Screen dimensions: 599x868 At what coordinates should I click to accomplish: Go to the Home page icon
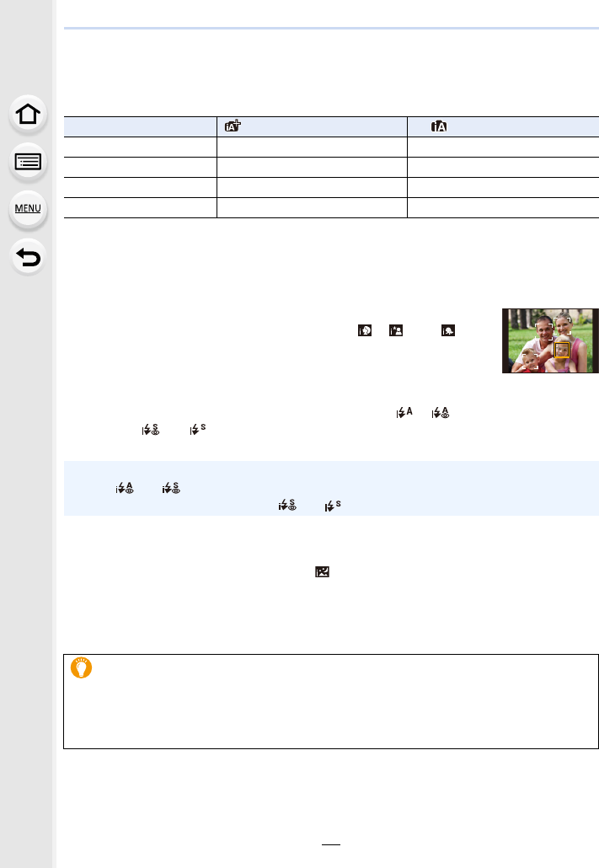point(28,115)
